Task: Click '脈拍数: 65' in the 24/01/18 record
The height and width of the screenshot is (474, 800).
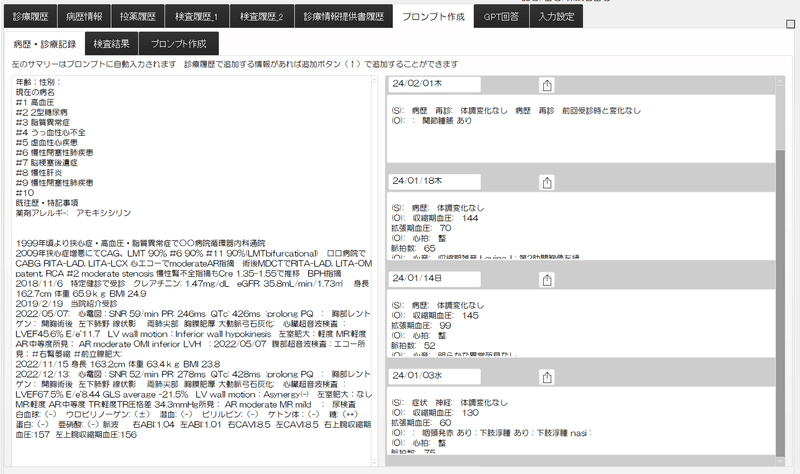Action: pos(413,248)
